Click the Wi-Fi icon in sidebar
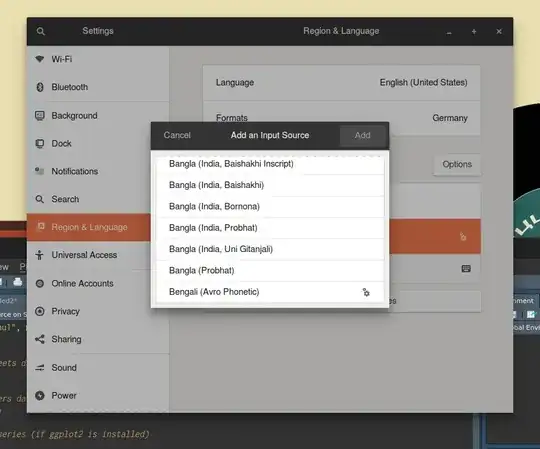 [x=40, y=59]
